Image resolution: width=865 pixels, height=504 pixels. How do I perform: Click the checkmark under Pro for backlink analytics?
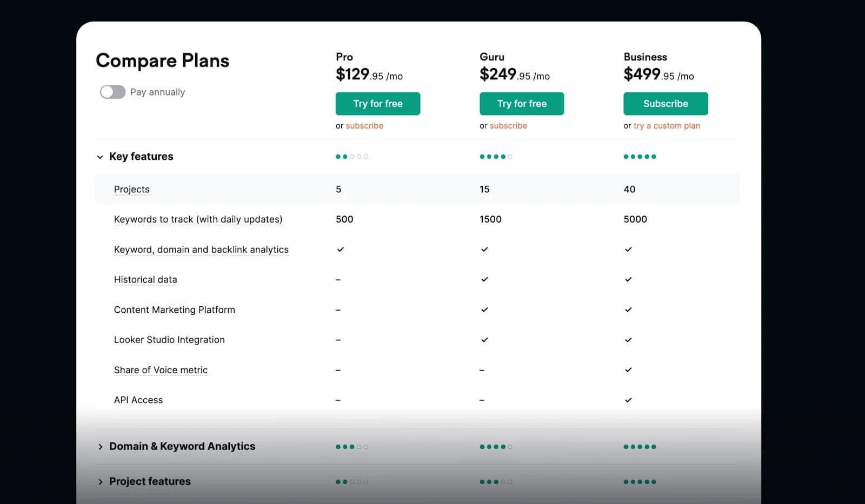click(x=340, y=249)
